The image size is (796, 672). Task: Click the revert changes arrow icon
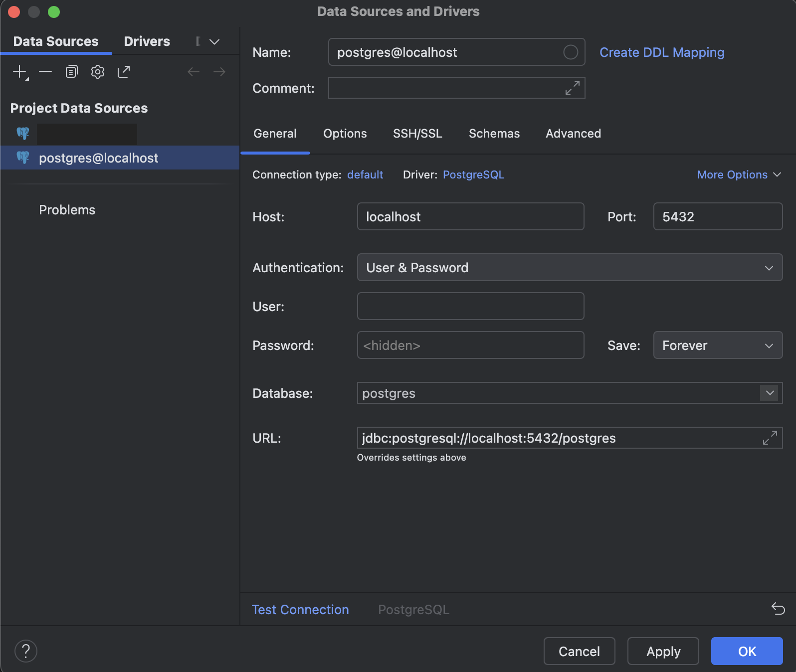coord(778,609)
